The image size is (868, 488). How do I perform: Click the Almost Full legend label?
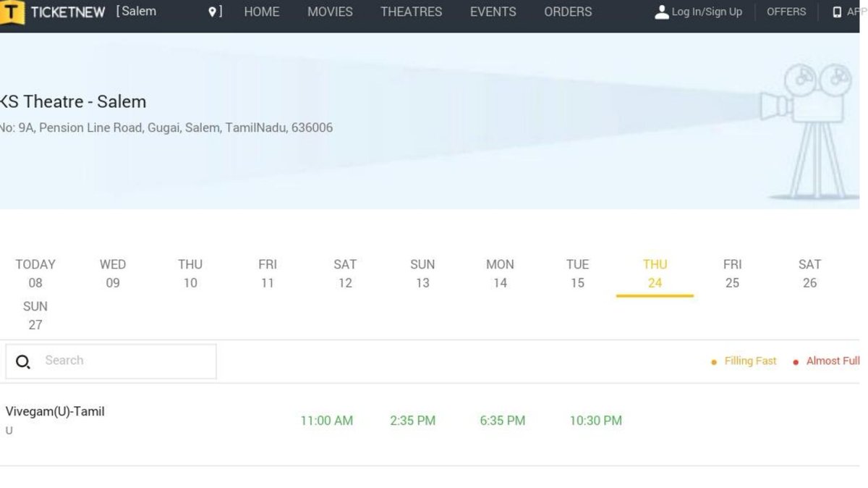pyautogui.click(x=833, y=361)
